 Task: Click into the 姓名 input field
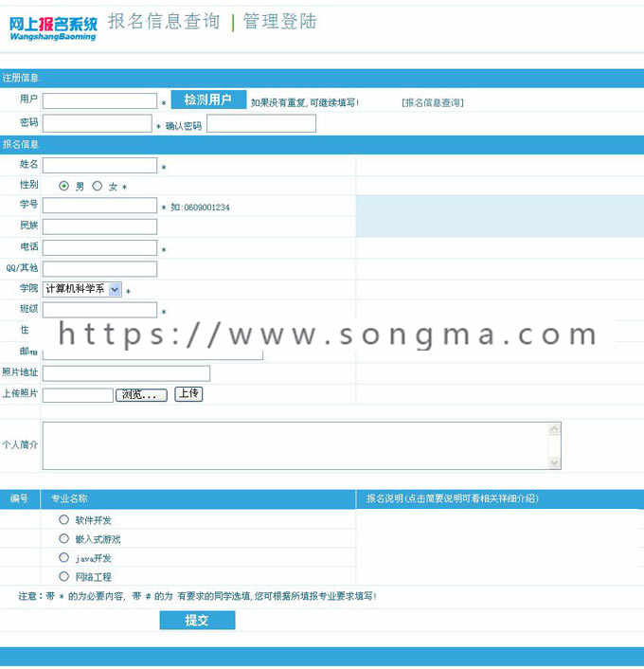coord(99,166)
